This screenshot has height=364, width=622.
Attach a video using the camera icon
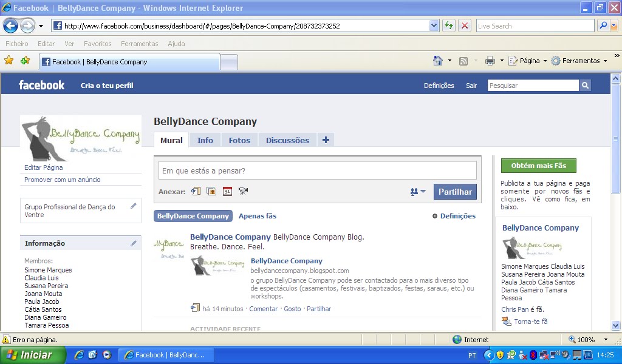click(243, 191)
